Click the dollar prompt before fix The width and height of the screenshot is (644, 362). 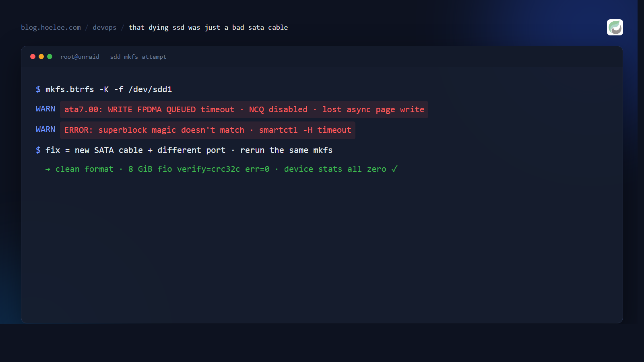[x=38, y=150]
